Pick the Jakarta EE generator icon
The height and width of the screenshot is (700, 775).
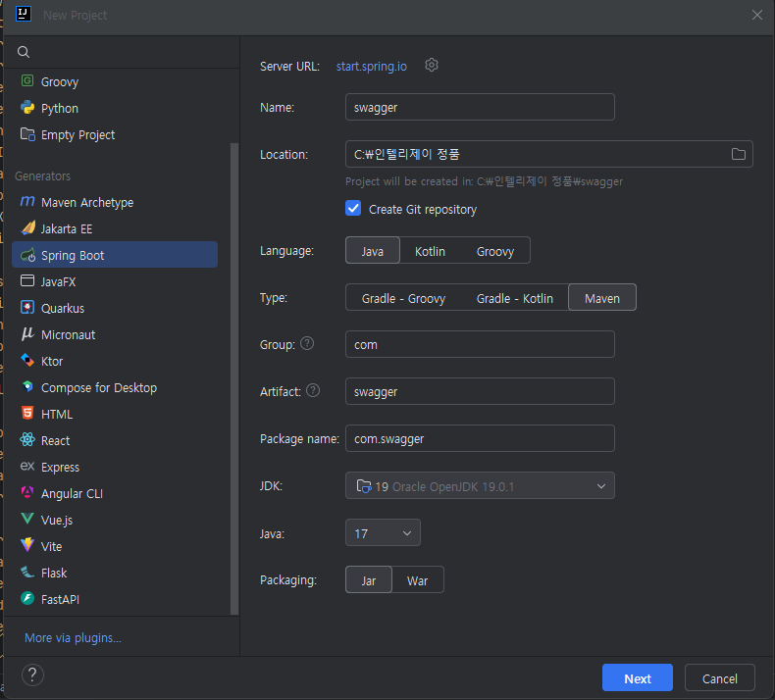pos(27,228)
